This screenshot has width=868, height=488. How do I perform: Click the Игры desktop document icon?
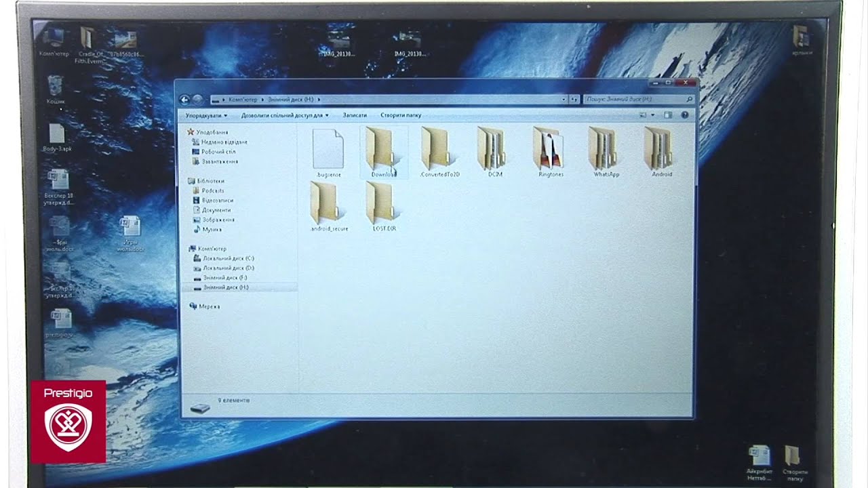(x=130, y=235)
